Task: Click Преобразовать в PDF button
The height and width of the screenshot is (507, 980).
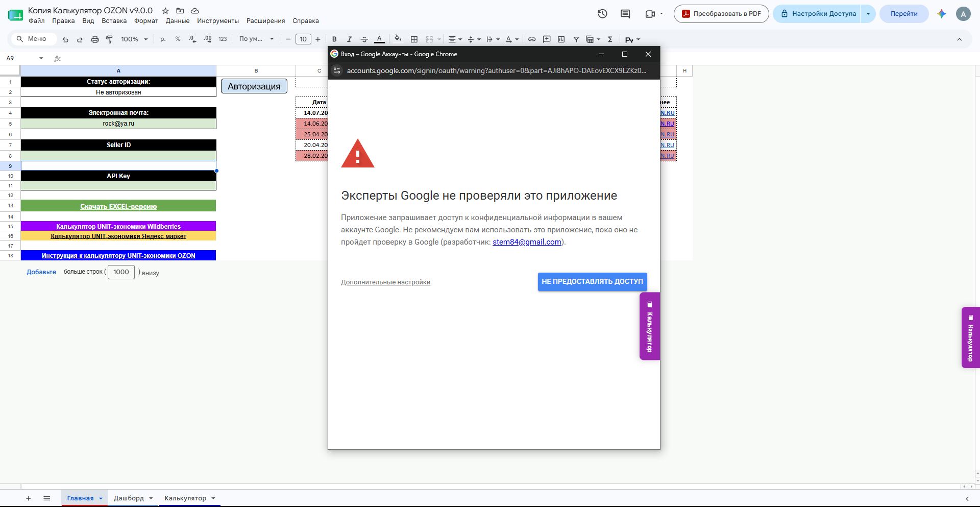Action: point(721,14)
